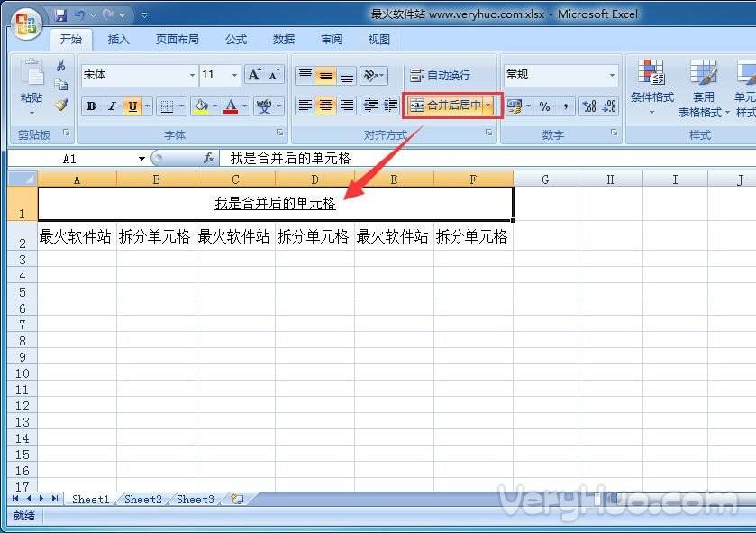Expand the Name Box dropdown

coord(141,159)
